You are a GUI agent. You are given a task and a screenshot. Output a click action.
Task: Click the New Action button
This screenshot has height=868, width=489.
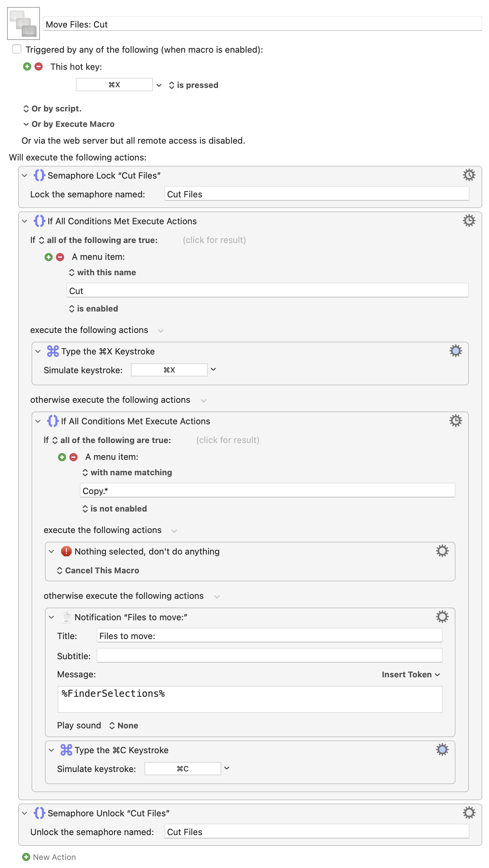pyautogui.click(x=49, y=857)
